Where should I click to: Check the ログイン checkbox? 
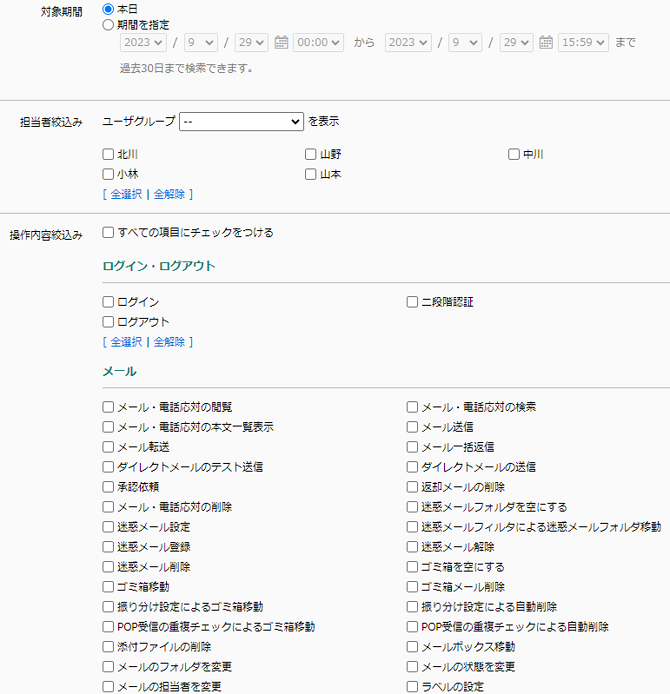108,302
